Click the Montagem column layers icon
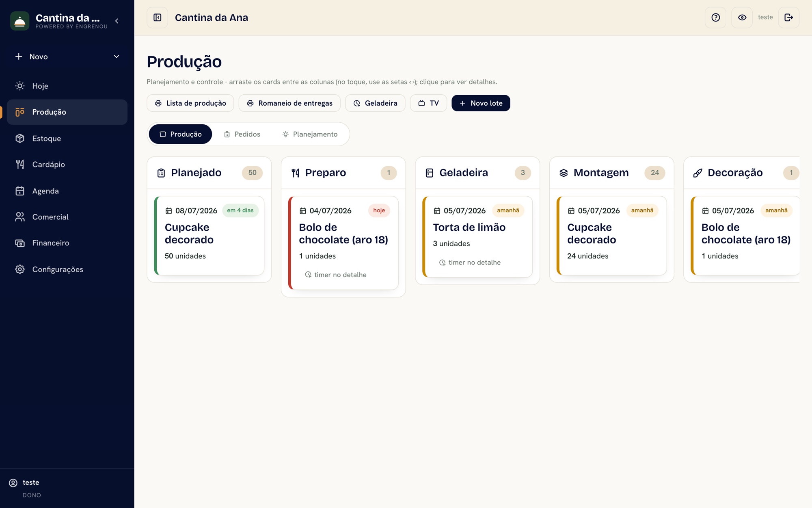This screenshot has width=812, height=508. coord(564,173)
